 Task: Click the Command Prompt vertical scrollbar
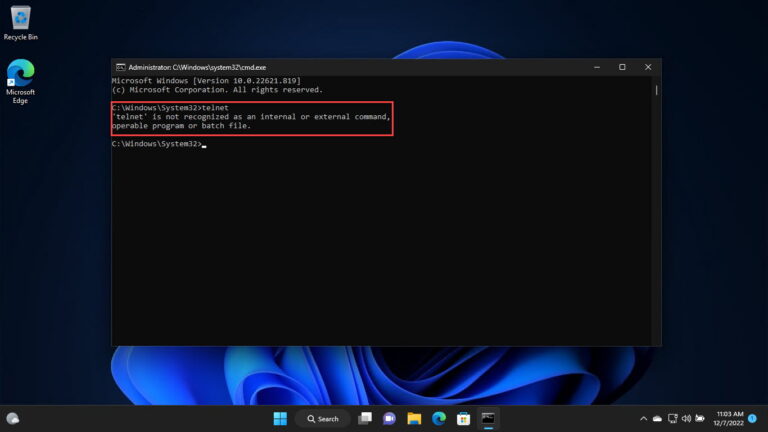656,200
